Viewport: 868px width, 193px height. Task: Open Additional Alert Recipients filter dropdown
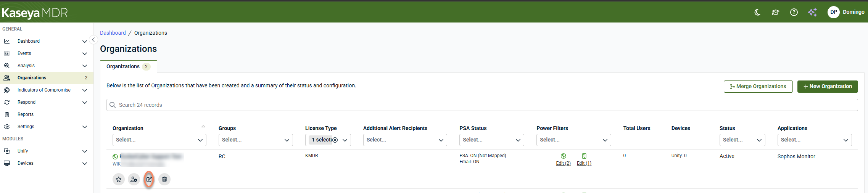pos(405,140)
